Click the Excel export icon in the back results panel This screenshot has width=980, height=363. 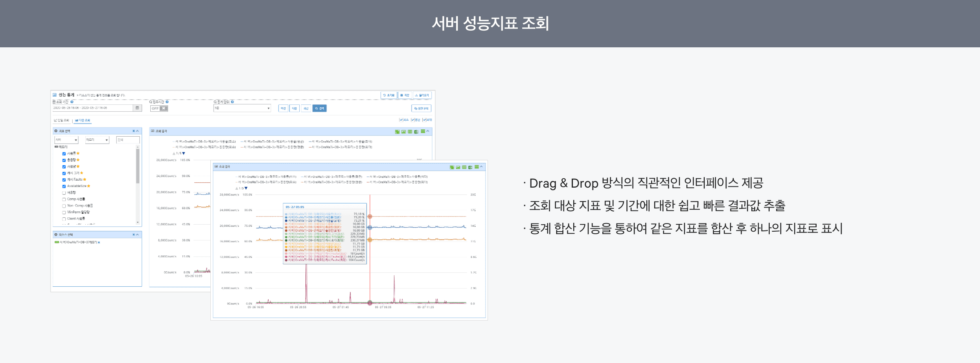pos(416,132)
